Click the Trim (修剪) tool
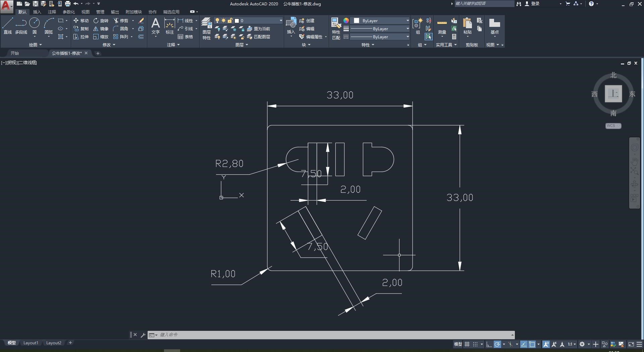Screen dimensions: 644x352 (121, 20)
